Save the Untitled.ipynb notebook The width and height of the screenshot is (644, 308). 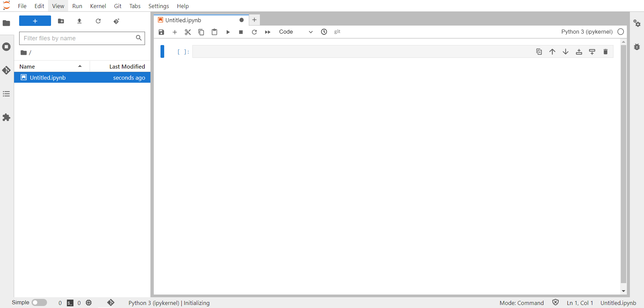click(161, 32)
